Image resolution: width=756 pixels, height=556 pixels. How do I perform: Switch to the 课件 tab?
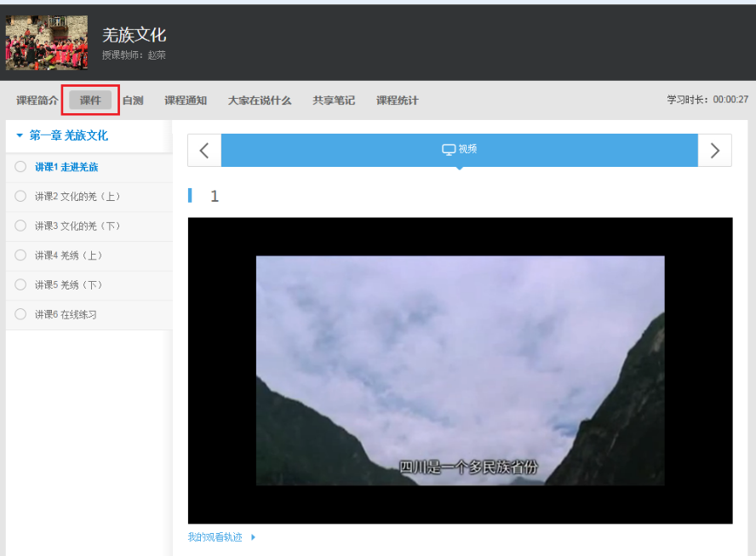[x=90, y=100]
